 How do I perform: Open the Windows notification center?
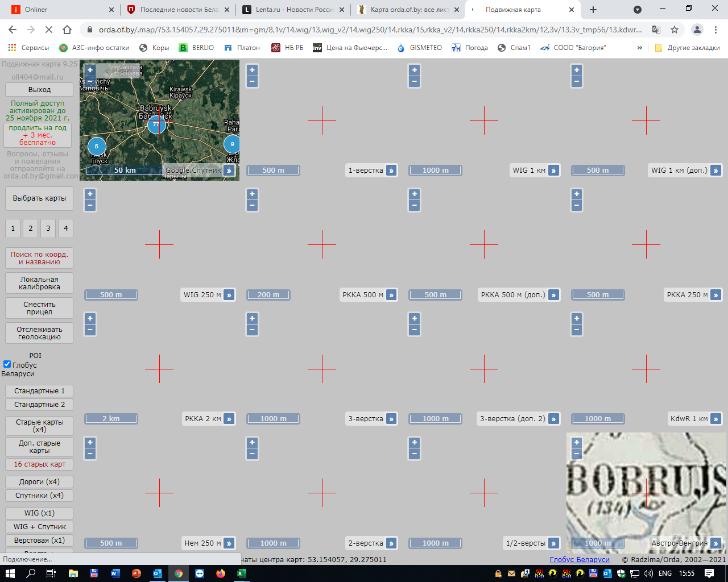point(709,573)
